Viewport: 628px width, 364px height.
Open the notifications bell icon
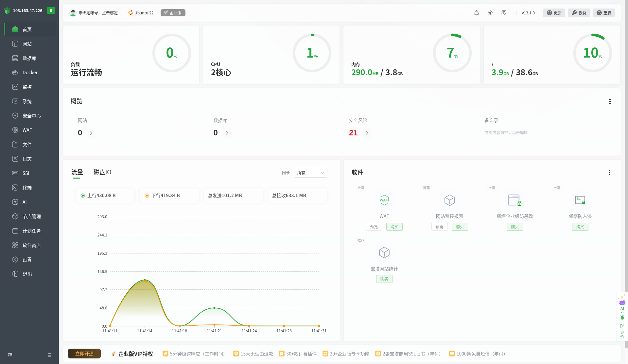tap(477, 13)
